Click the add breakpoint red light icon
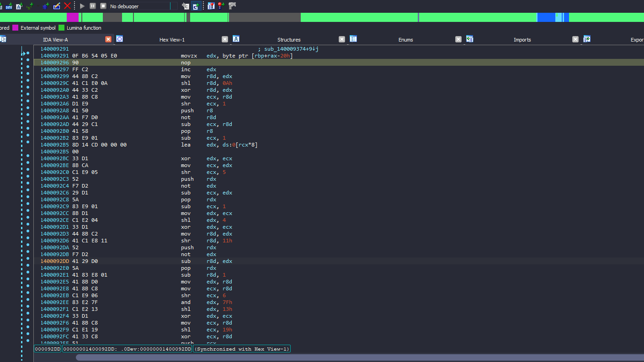This screenshot has width=644, height=362. (221, 6)
